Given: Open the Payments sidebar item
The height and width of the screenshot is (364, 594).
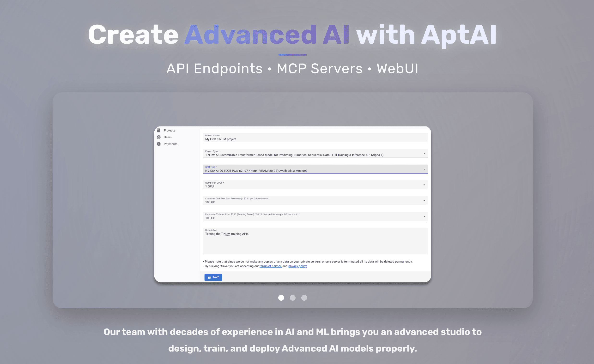Looking at the screenshot, I should [x=170, y=144].
